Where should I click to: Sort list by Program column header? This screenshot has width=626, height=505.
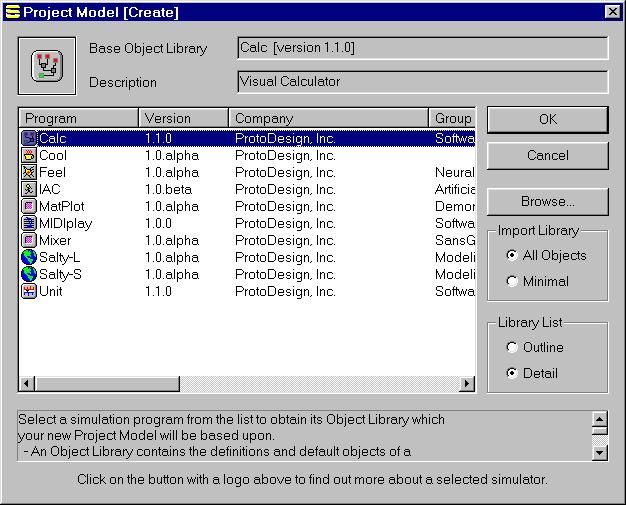point(78,119)
